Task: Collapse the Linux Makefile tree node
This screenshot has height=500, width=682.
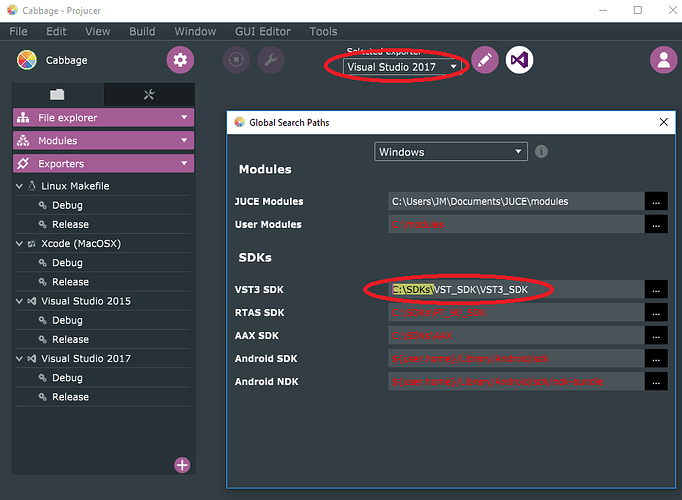Action: tap(19, 186)
